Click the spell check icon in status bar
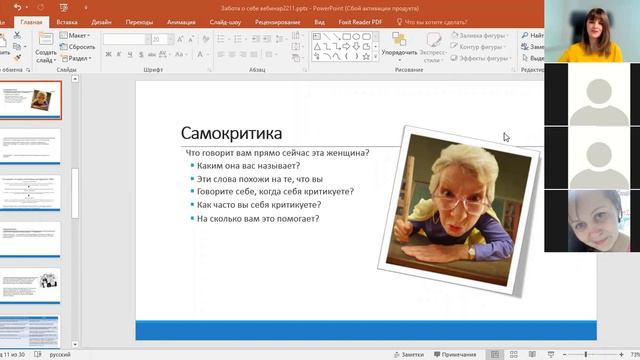 tap(38, 354)
